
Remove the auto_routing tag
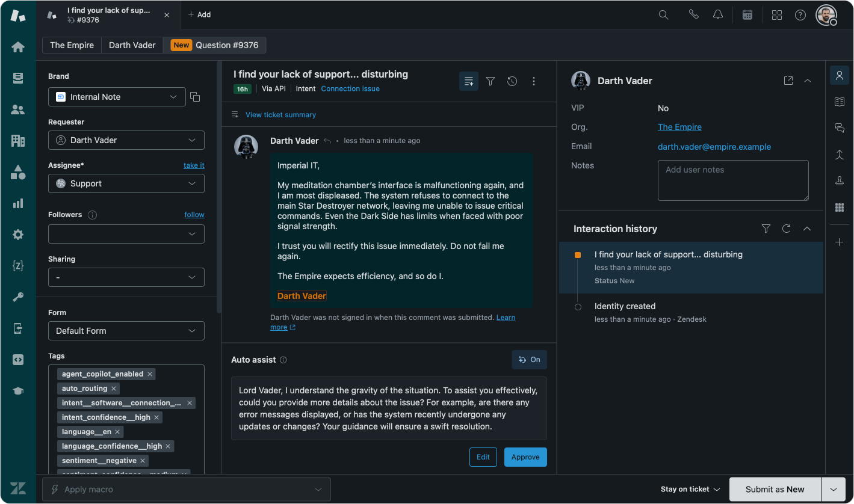114,389
